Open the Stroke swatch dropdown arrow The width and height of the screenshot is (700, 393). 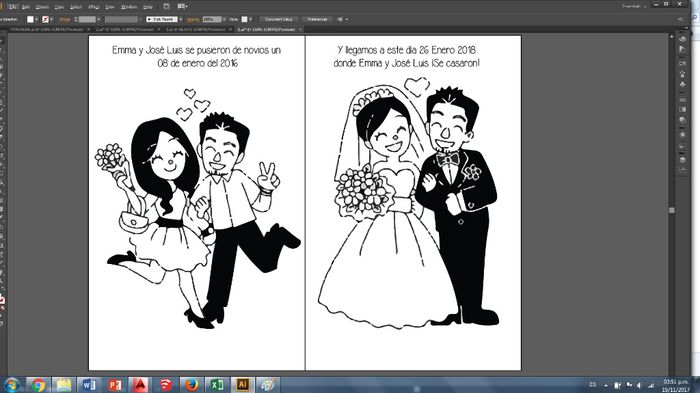click(x=51, y=19)
